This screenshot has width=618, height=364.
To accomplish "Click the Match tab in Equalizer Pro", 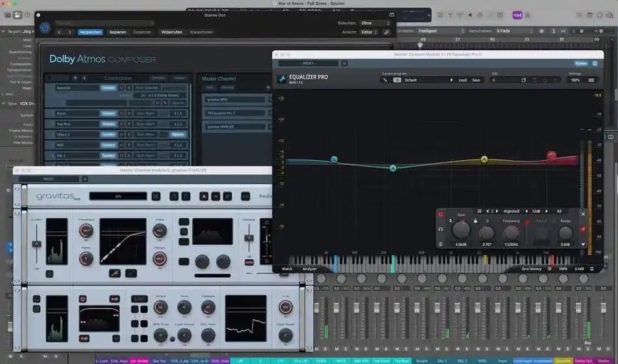I will click(x=287, y=268).
